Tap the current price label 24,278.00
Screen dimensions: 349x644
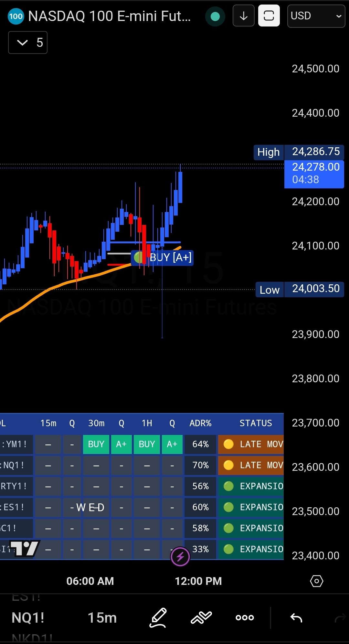pyautogui.click(x=314, y=174)
